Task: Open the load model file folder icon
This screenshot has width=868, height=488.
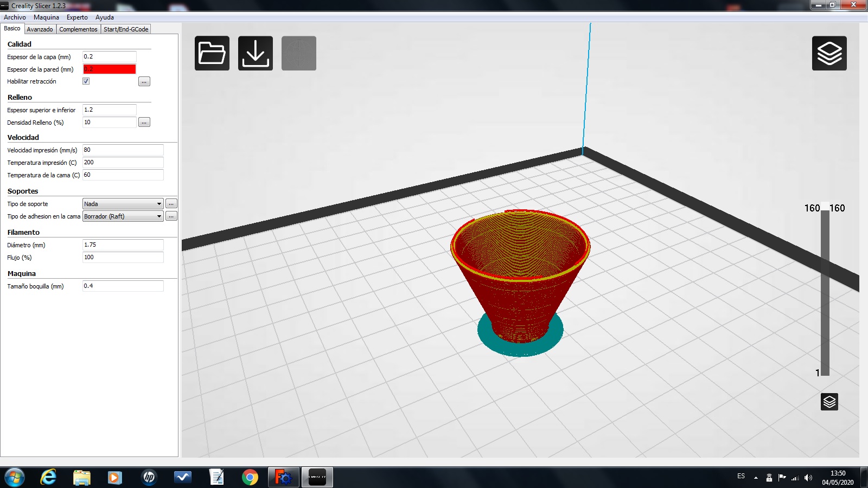Action: 212,53
